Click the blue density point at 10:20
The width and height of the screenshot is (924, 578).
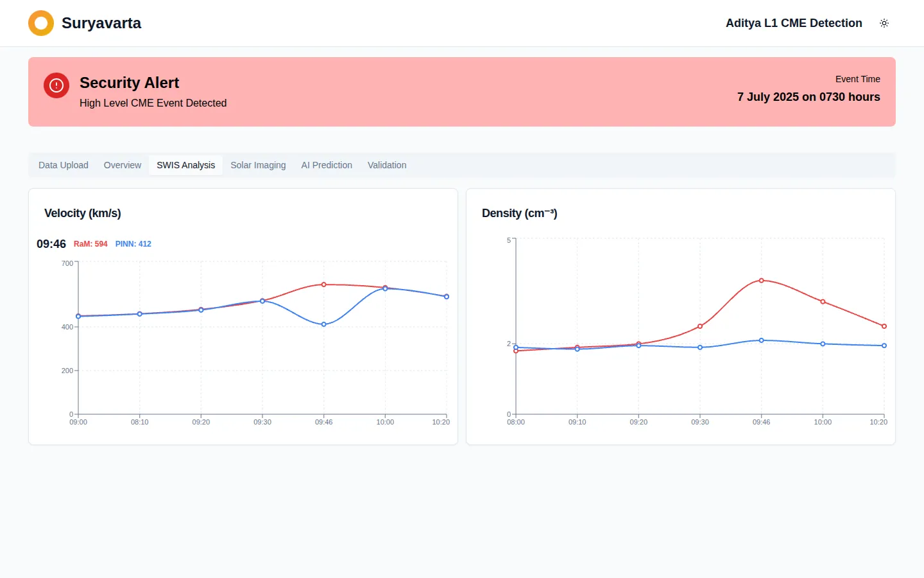click(884, 346)
